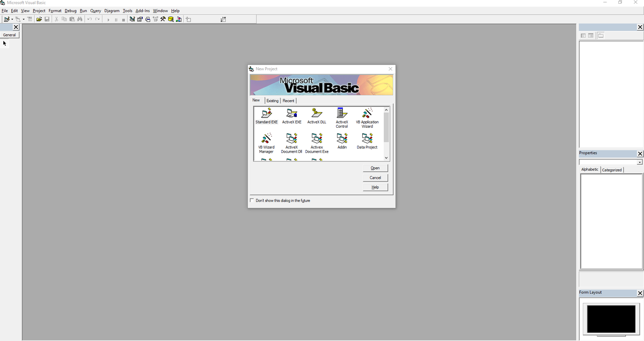Click the Break pause toolbar button
Viewport: 644px width, 341px height.
[116, 20]
